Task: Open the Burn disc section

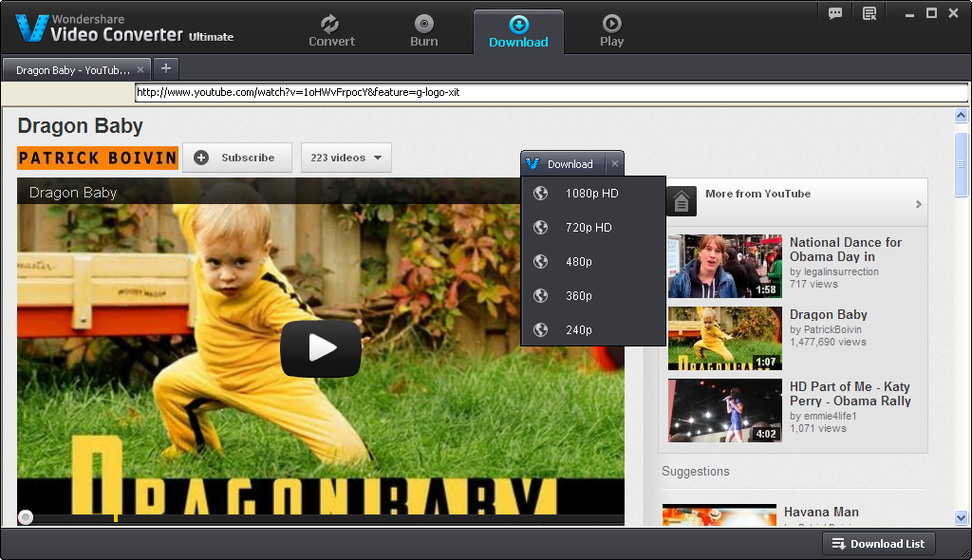Action: (424, 30)
